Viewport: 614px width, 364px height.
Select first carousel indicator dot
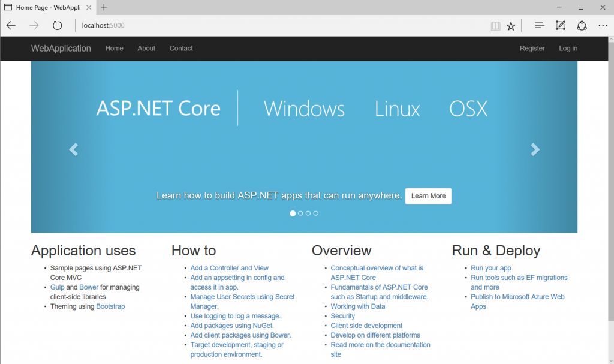pos(293,213)
